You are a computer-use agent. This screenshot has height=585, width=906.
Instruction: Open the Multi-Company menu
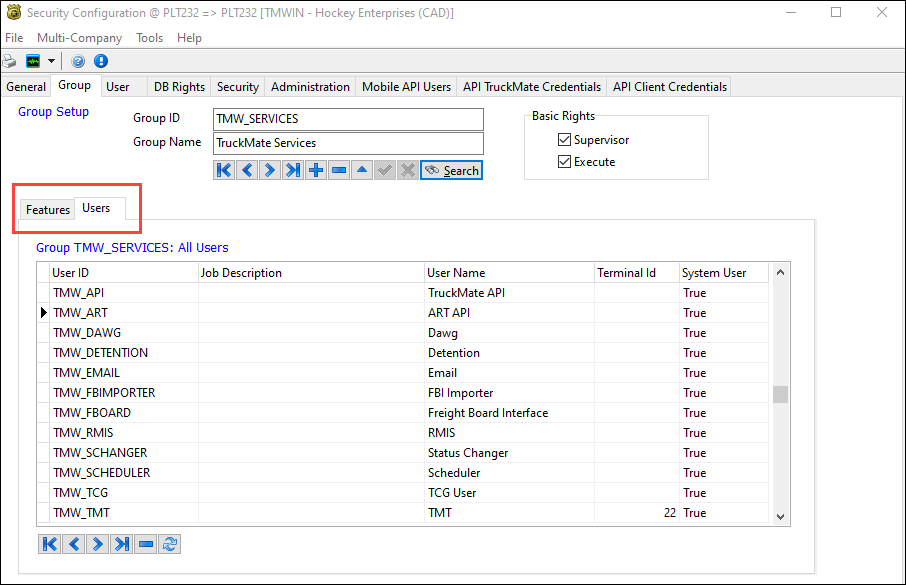(x=79, y=38)
